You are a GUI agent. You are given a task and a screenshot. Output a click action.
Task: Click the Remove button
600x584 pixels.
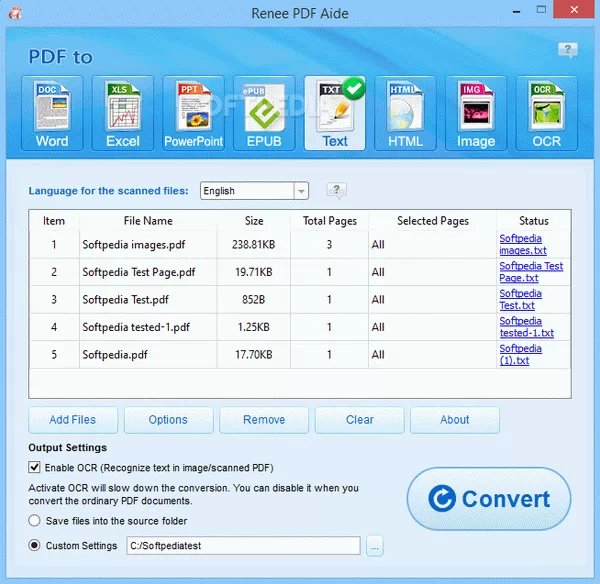[x=264, y=420]
